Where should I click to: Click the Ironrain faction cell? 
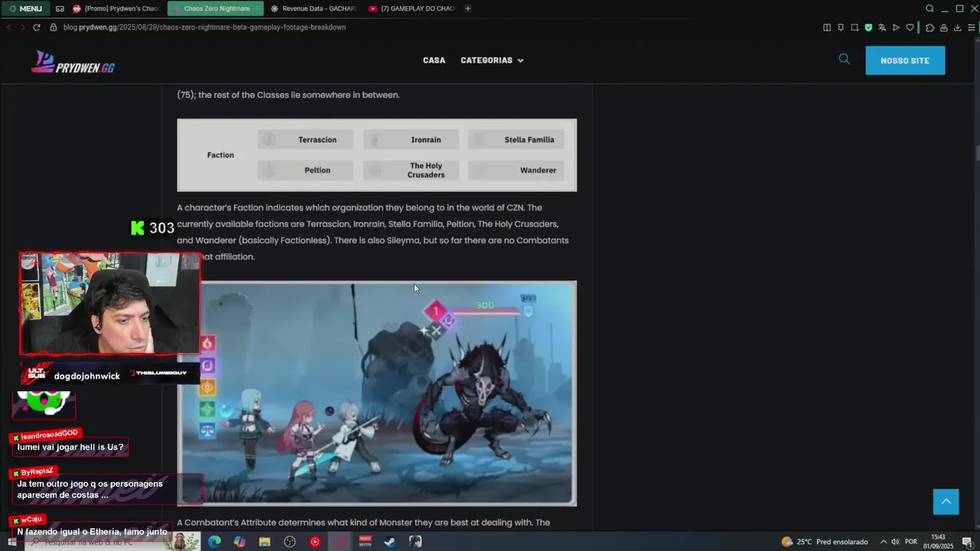(x=411, y=139)
